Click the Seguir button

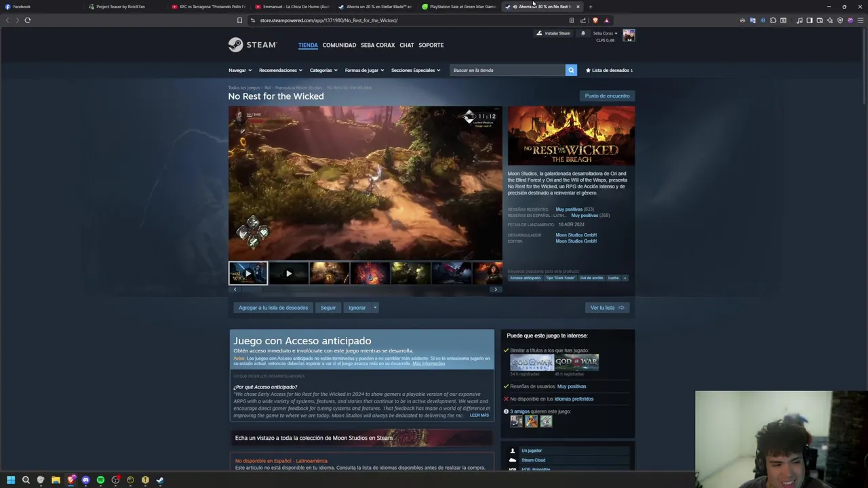tap(328, 308)
